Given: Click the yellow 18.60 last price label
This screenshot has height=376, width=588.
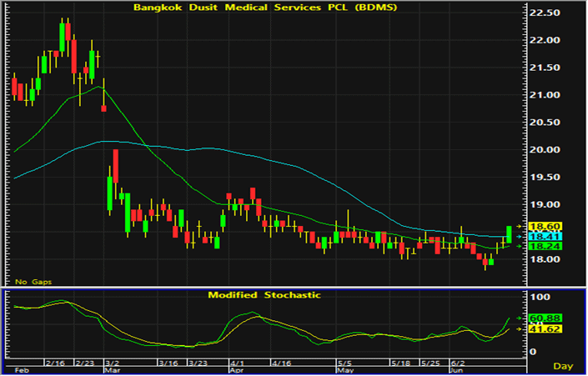Looking at the screenshot, I should click(x=545, y=227).
